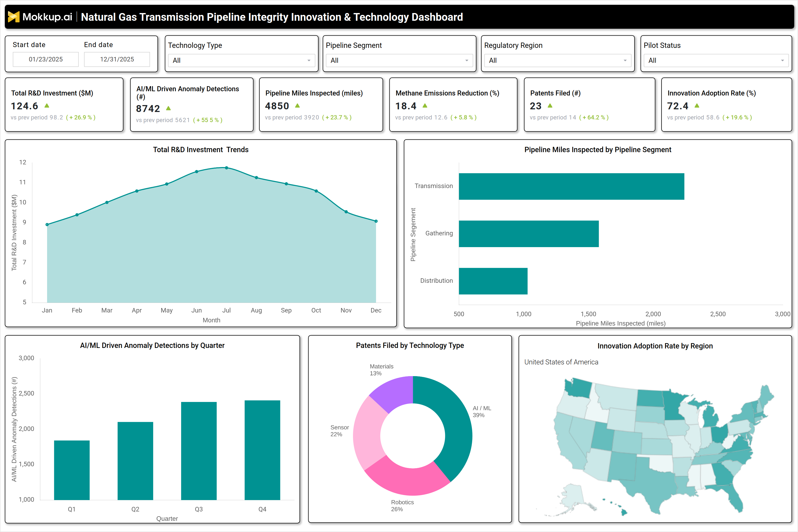Click the (+ 64.2 %) change text
This screenshot has width=798, height=532.
pos(594,117)
